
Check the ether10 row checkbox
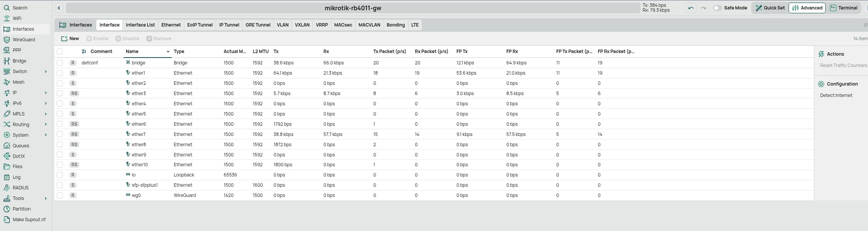[60, 164]
